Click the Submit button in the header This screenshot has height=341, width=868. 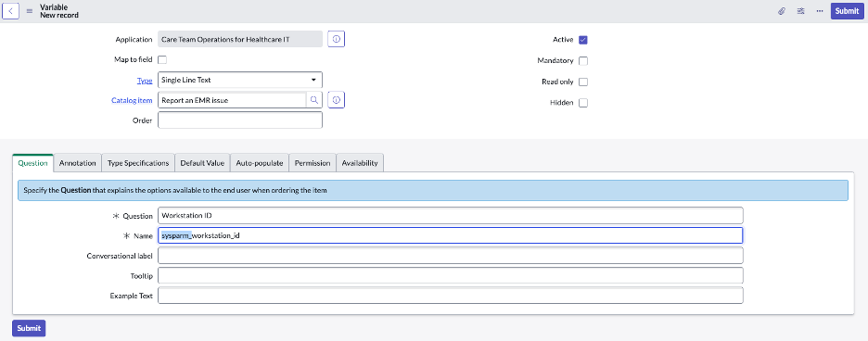pyautogui.click(x=847, y=11)
